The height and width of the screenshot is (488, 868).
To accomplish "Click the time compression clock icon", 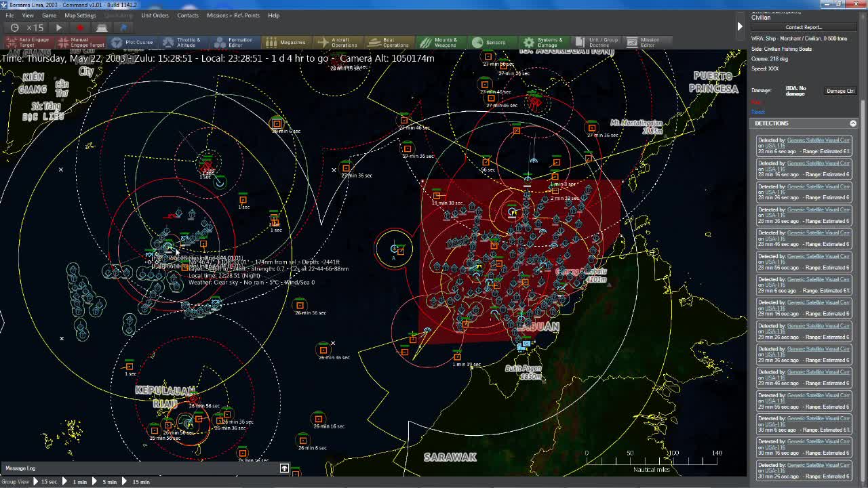I will [x=14, y=28].
